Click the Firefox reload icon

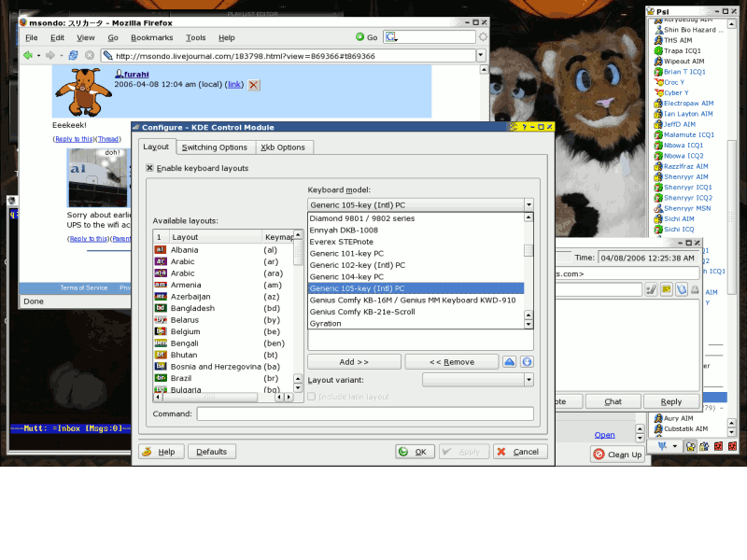point(73,55)
